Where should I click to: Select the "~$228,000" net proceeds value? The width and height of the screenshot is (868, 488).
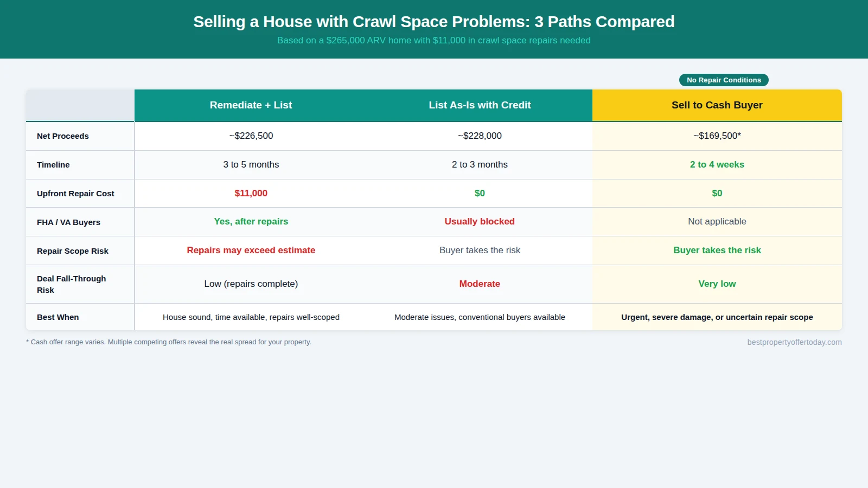[x=480, y=136]
